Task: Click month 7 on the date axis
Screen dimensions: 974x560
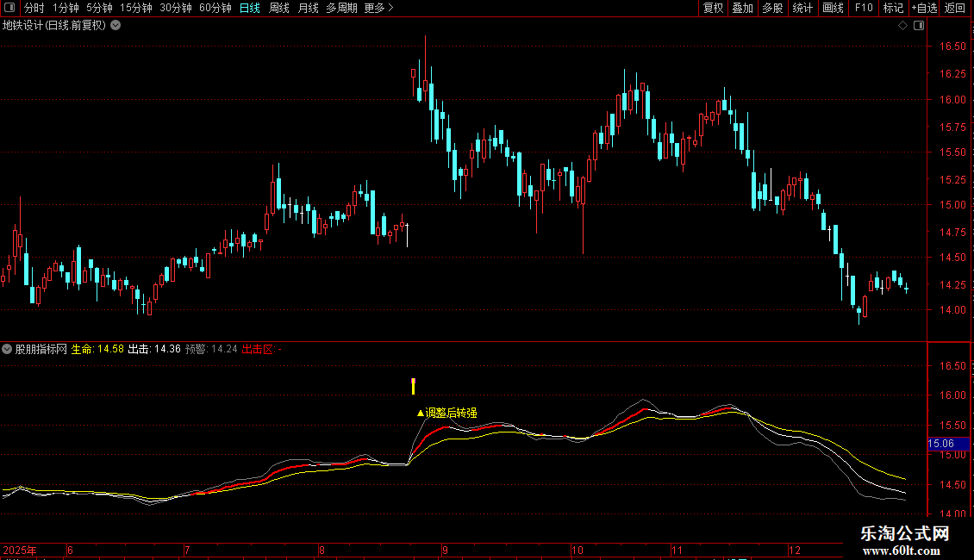Action: (187, 550)
